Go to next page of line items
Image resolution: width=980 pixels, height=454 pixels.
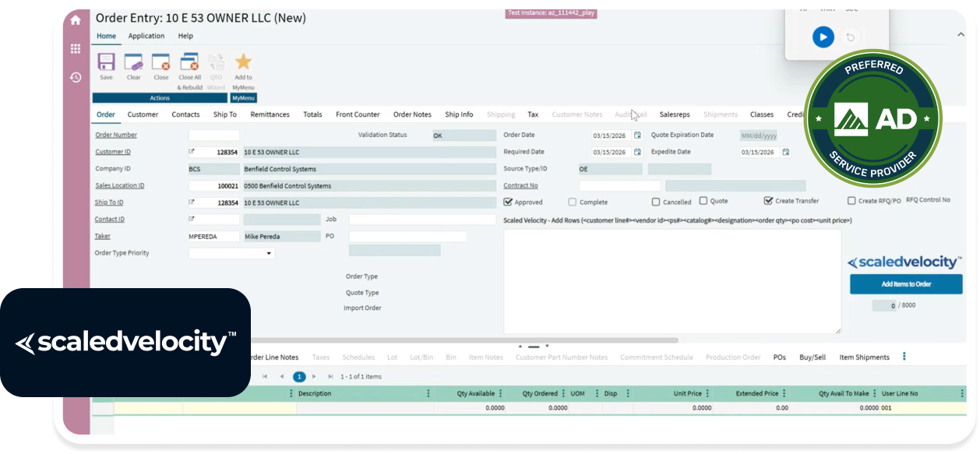pyautogui.click(x=315, y=376)
